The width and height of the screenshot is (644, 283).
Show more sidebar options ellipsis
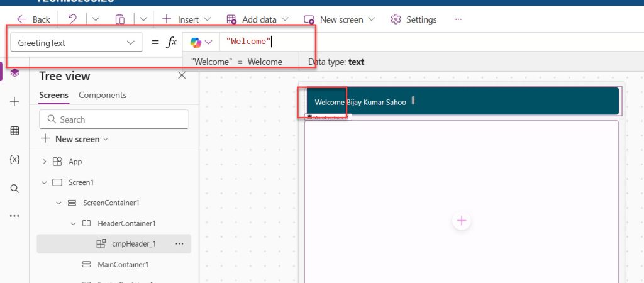[15, 216]
